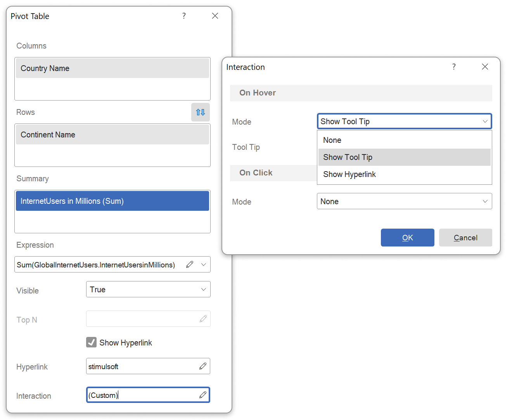Select the Continent Name rows entry
Image resolution: width=512 pixels, height=420 pixels.
(x=112, y=134)
